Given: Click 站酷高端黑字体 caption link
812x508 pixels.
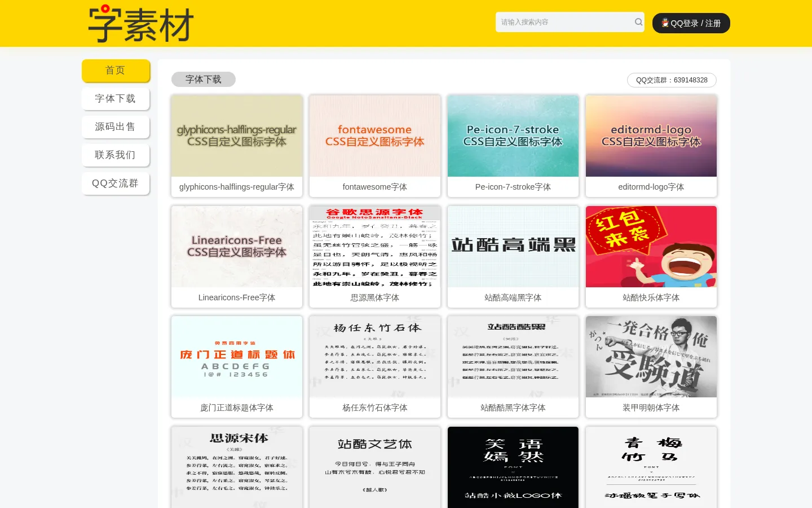Looking at the screenshot, I should click(513, 297).
